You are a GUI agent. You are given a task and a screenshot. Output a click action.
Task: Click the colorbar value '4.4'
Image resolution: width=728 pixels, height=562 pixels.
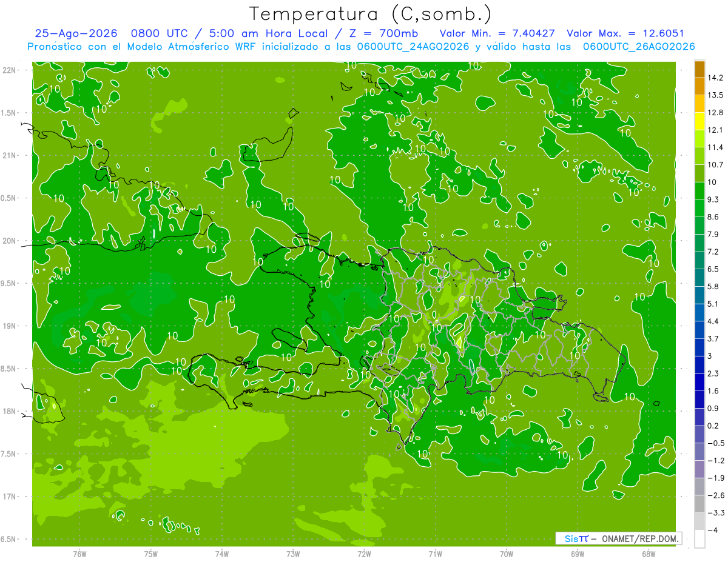[x=713, y=321]
